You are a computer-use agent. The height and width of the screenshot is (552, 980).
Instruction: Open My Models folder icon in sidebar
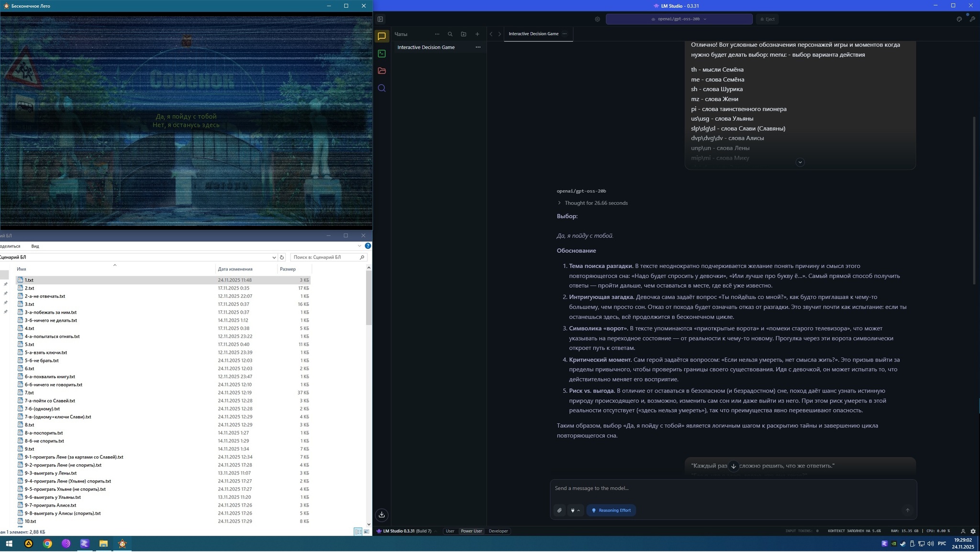click(x=381, y=71)
